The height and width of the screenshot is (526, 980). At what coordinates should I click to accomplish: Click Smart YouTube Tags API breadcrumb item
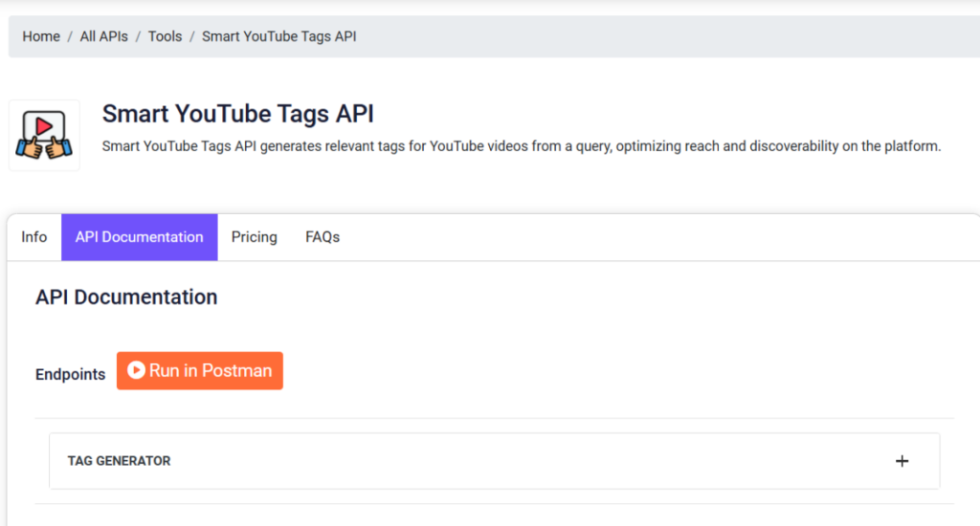tap(279, 37)
